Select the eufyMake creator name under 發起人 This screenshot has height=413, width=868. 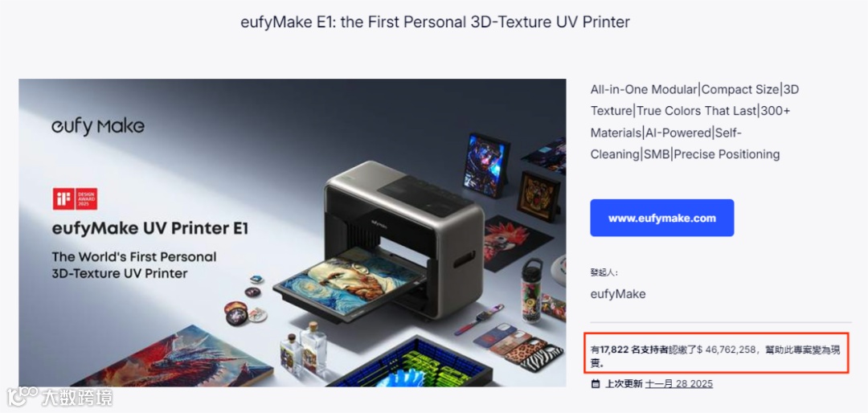coord(618,294)
